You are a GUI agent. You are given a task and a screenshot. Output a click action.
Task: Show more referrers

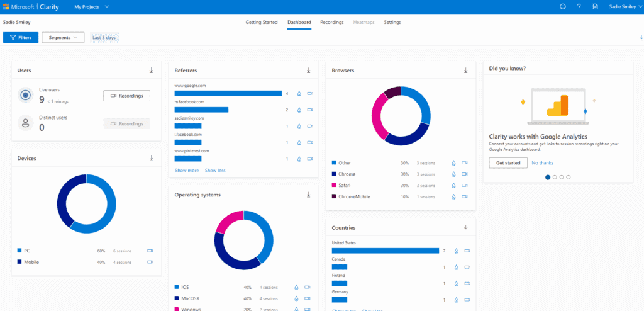click(x=187, y=171)
